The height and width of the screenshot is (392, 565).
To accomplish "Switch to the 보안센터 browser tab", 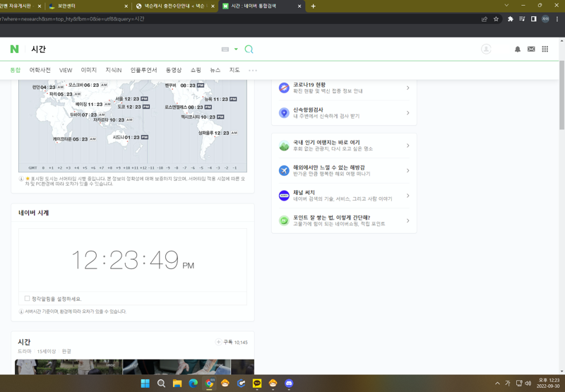I will click(88, 6).
